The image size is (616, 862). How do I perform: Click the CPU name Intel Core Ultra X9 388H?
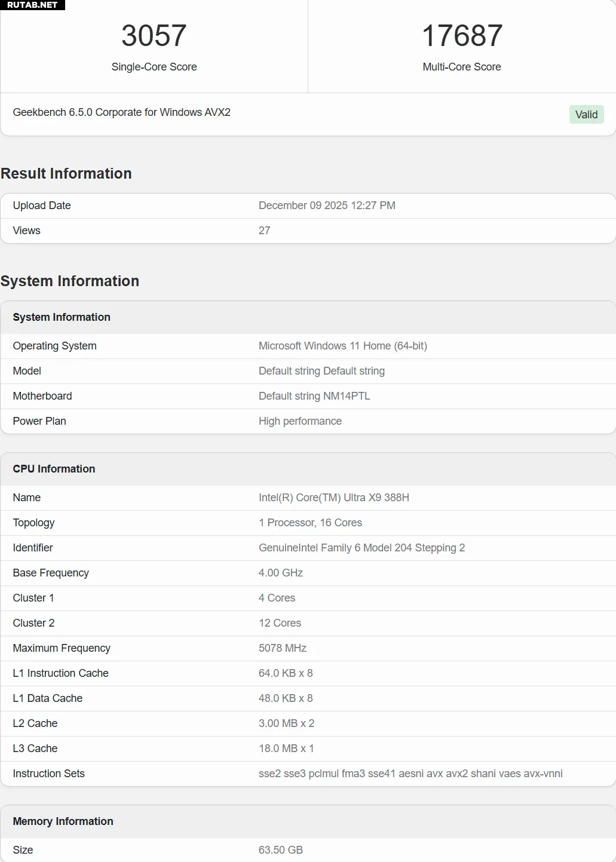pos(333,498)
